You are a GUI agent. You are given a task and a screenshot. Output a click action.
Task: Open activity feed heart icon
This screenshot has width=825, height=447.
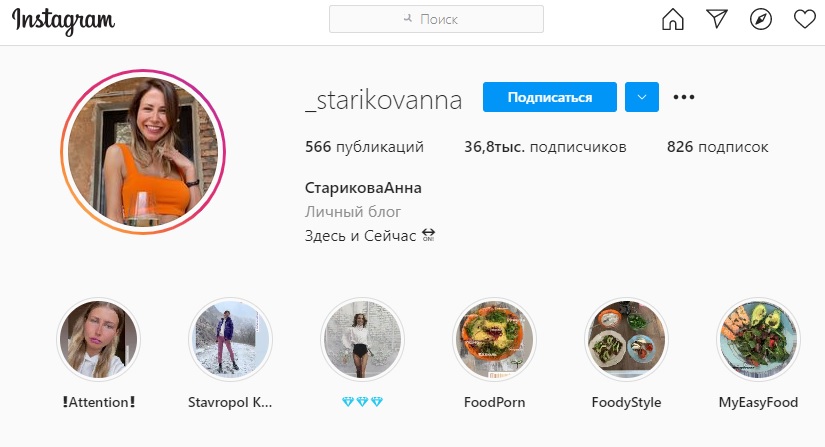point(804,19)
